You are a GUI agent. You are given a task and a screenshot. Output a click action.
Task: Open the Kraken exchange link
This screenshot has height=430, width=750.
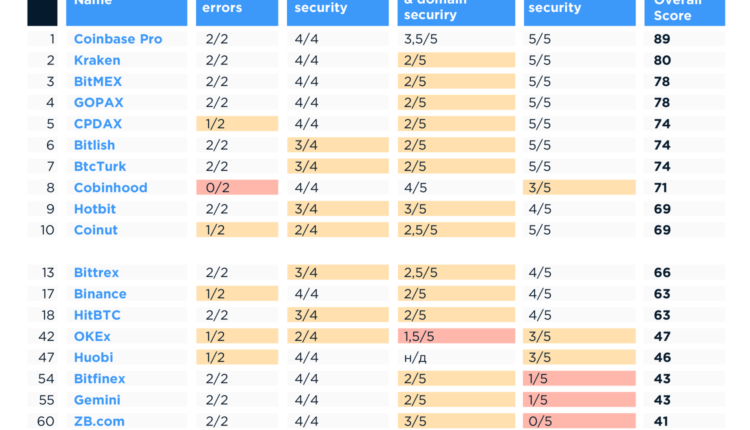(x=96, y=60)
